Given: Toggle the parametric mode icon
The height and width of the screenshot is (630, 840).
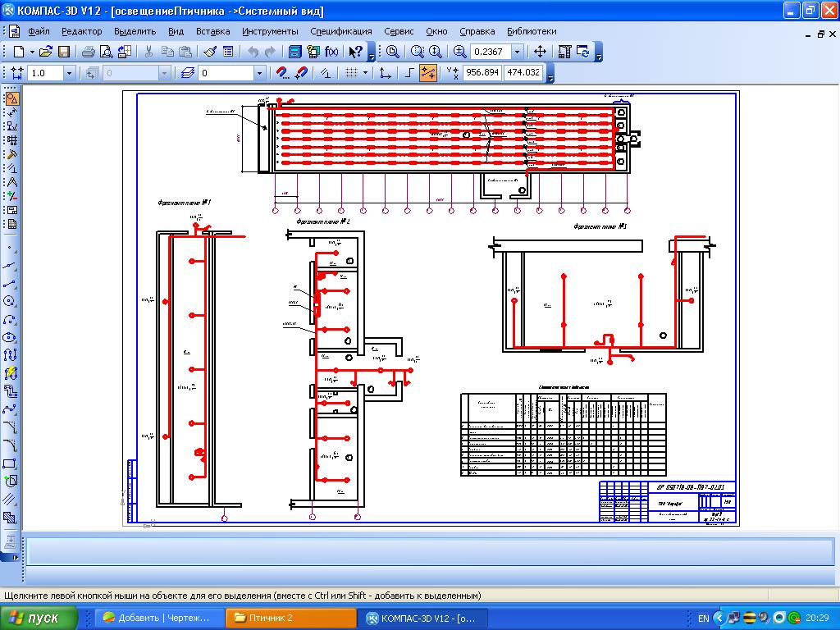Looking at the screenshot, I should click(325, 73).
